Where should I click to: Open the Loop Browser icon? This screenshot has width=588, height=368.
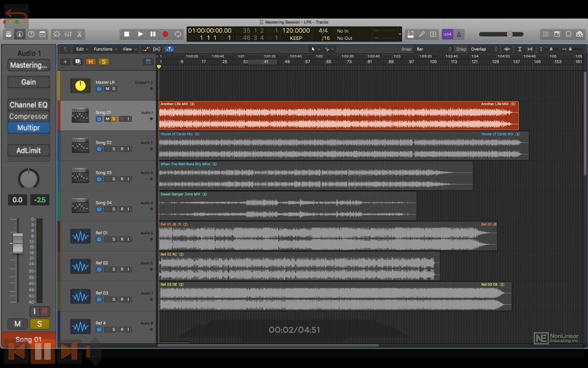(x=569, y=34)
